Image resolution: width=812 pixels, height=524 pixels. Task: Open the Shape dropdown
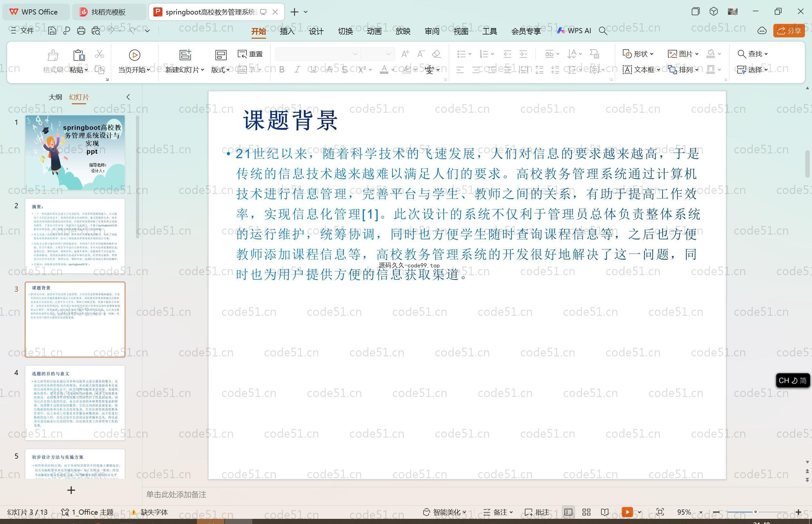coord(638,54)
